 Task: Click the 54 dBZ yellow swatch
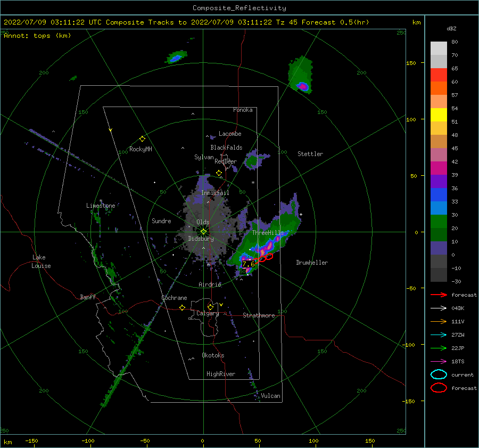point(439,115)
